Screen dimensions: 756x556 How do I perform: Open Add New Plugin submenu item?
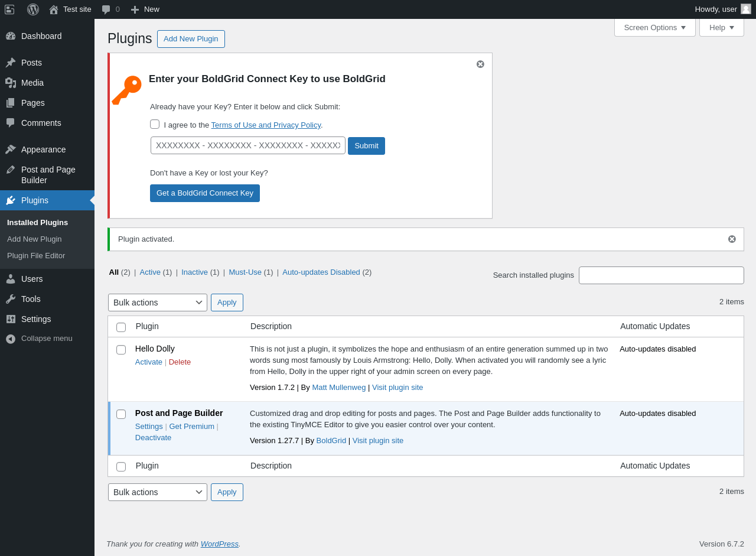(x=34, y=239)
